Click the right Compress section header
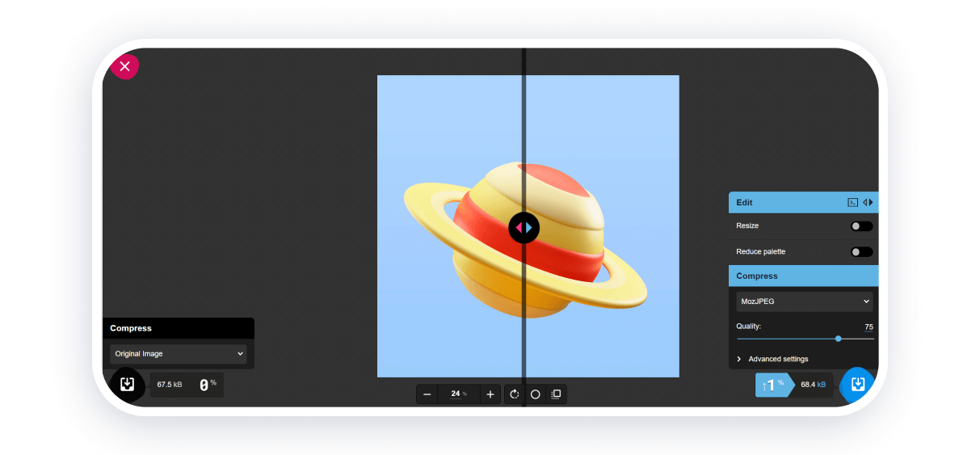 [803, 276]
